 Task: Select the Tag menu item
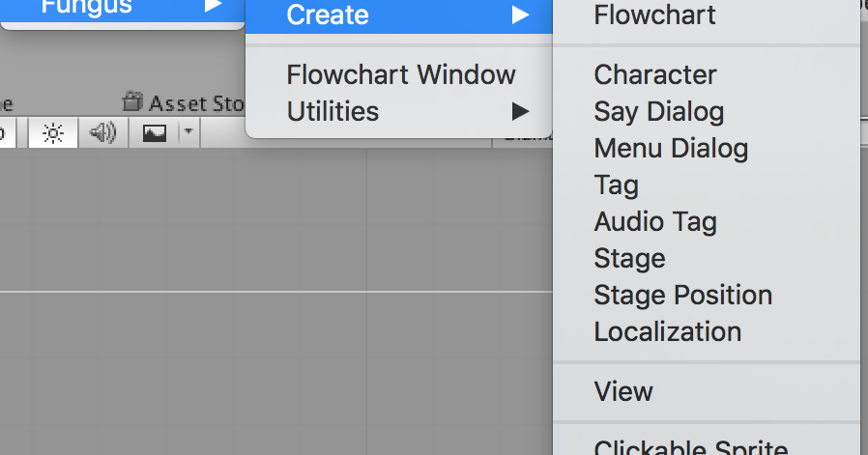point(616,185)
